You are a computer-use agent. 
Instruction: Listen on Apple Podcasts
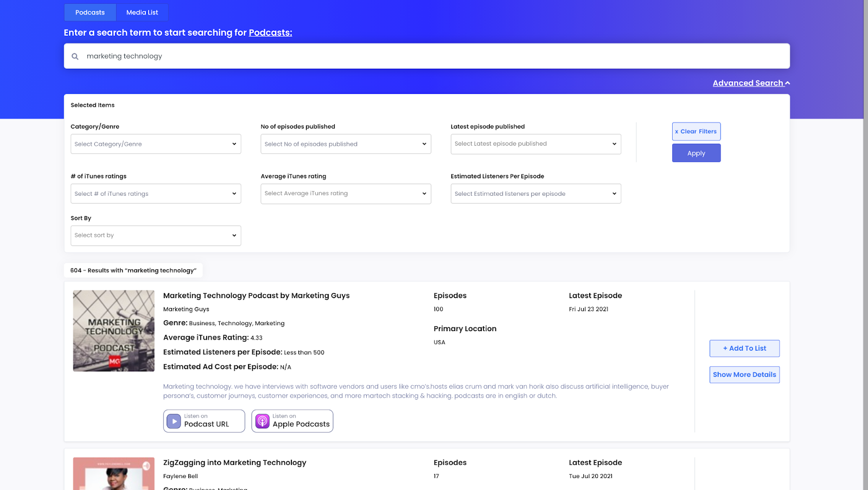(292, 421)
